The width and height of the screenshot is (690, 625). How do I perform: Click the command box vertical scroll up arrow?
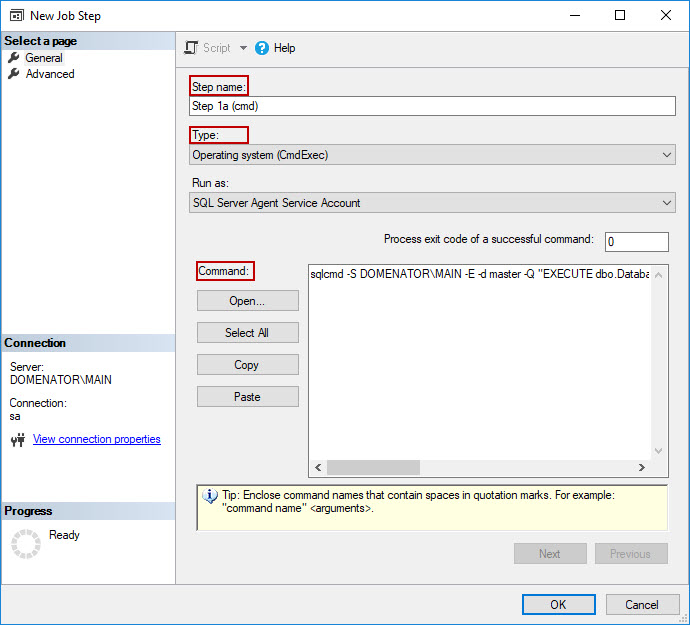pyautogui.click(x=658, y=275)
